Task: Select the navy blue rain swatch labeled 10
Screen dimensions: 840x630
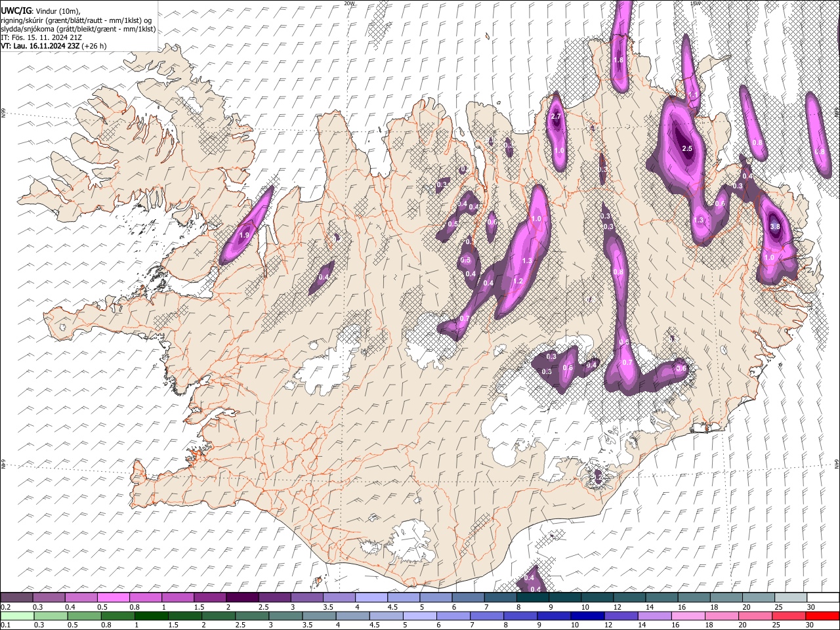Action: coord(587,616)
